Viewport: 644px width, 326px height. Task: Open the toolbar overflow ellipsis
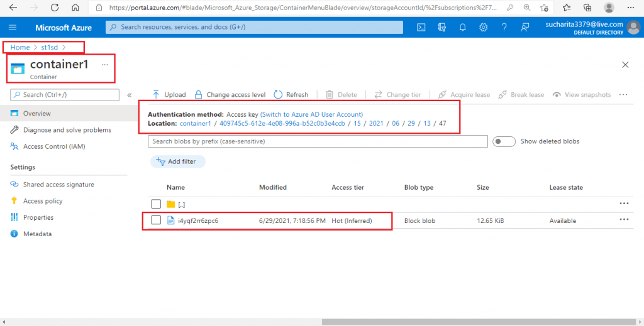click(x=623, y=95)
